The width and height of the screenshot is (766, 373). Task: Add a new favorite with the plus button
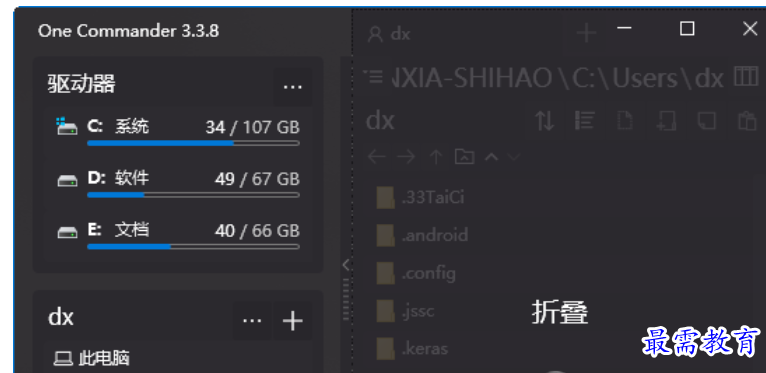tap(292, 321)
